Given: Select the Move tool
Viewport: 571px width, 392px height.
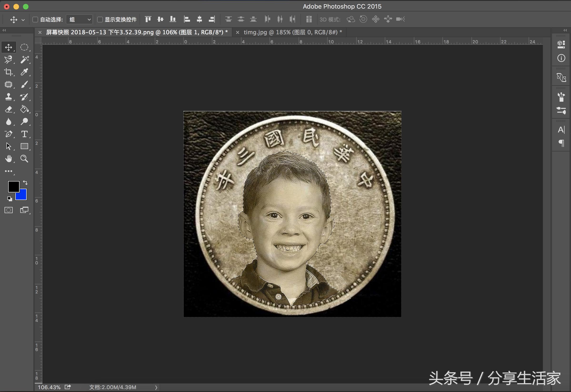Looking at the screenshot, I should (x=9, y=47).
